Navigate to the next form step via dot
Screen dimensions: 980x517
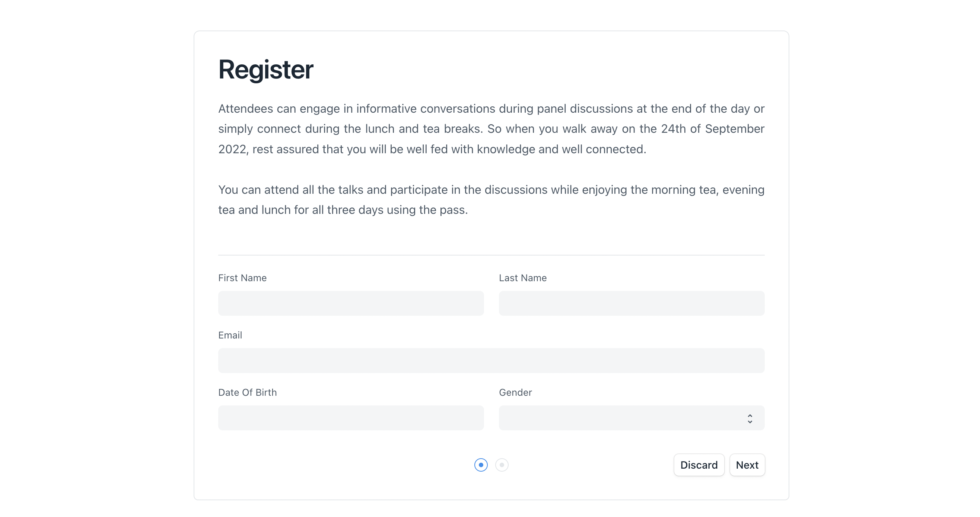tap(502, 465)
